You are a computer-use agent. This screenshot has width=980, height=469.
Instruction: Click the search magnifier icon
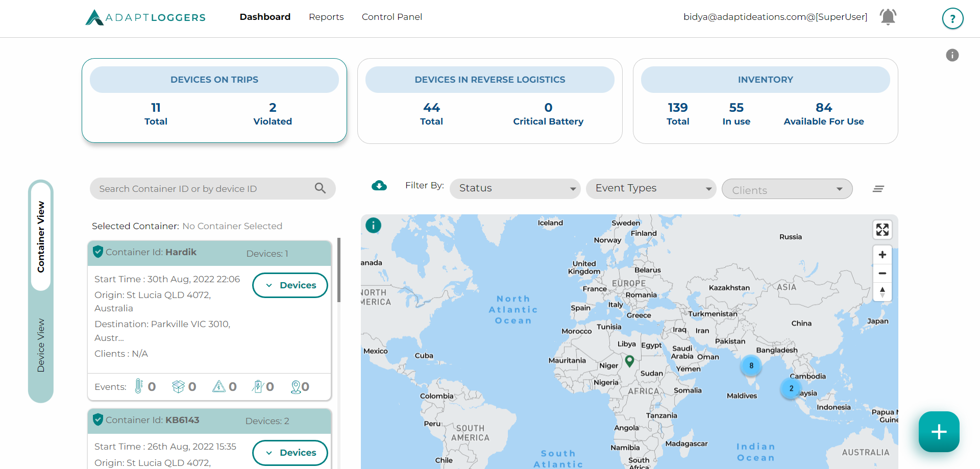[320, 188]
